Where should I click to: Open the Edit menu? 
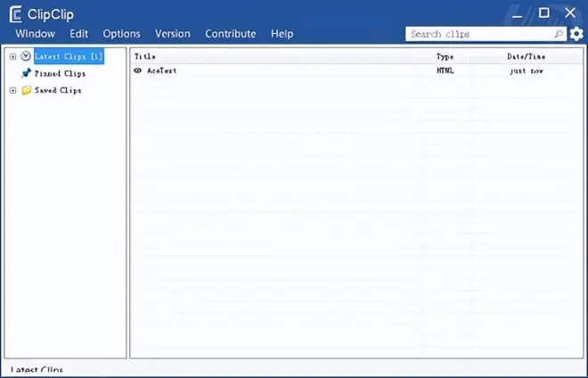click(78, 34)
